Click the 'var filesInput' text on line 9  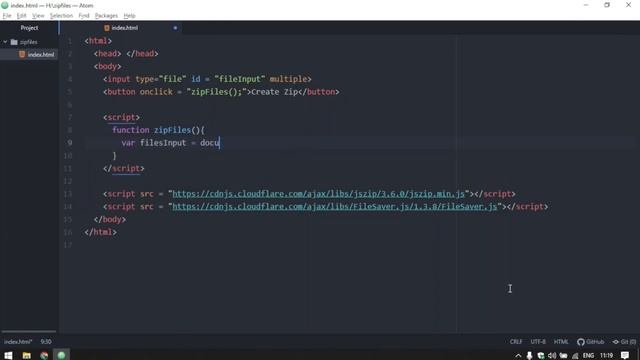(154, 143)
